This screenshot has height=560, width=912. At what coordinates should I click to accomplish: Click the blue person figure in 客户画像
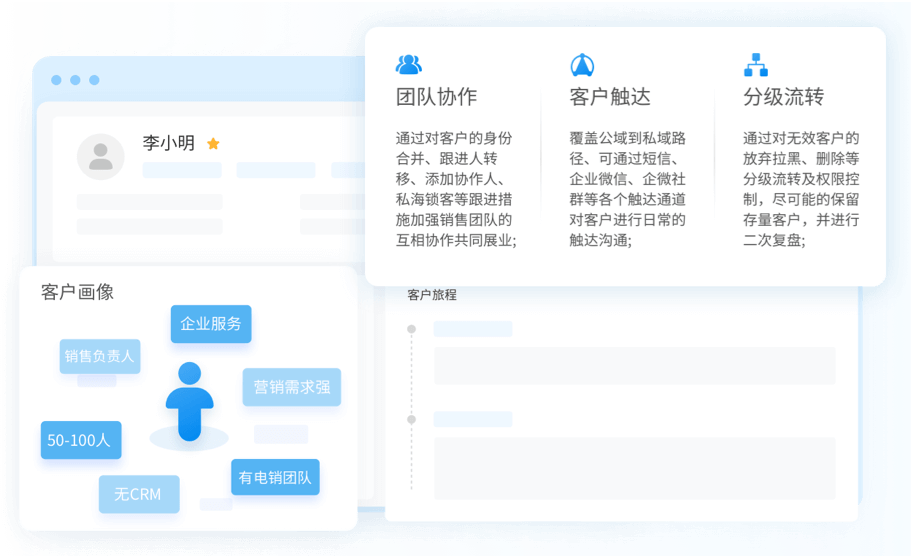click(x=190, y=402)
